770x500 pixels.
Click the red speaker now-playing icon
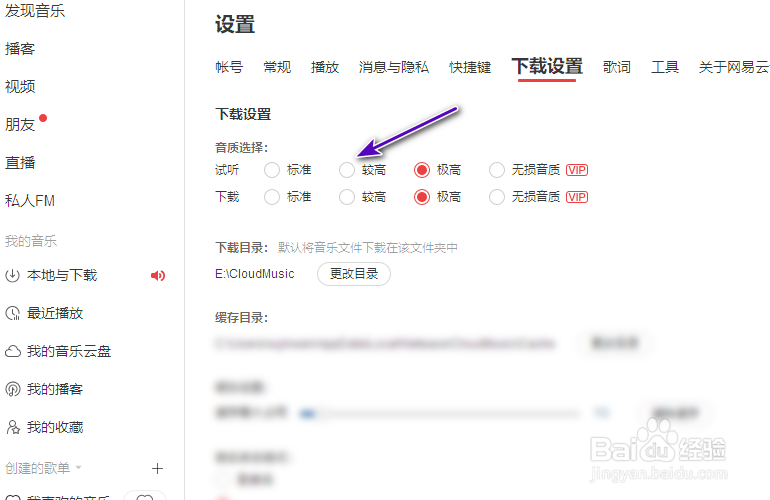158,276
